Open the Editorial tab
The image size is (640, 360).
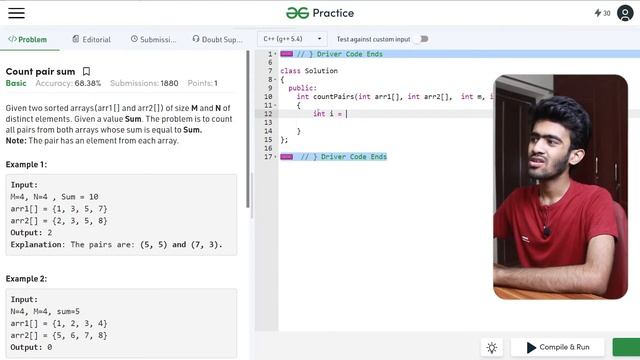pos(91,39)
